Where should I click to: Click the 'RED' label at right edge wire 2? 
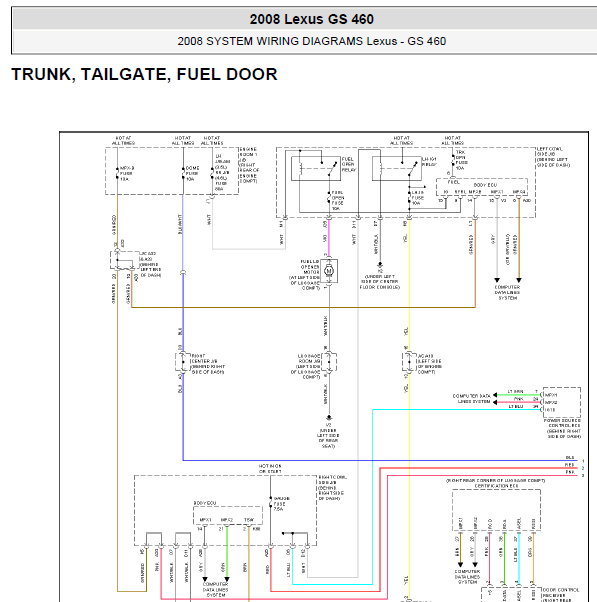click(570, 465)
